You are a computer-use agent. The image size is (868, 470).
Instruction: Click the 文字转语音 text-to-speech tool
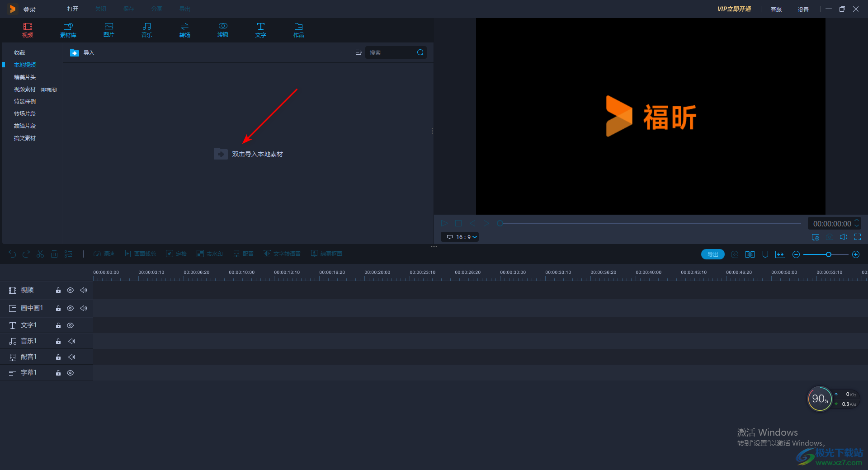282,254
